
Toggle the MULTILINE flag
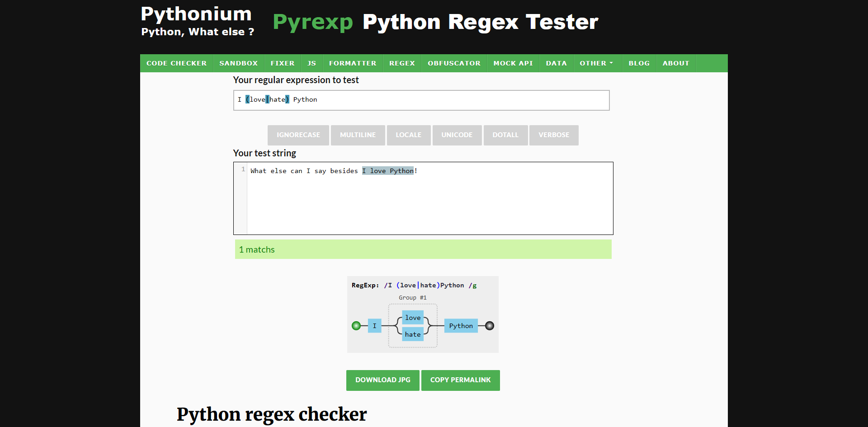[358, 135]
